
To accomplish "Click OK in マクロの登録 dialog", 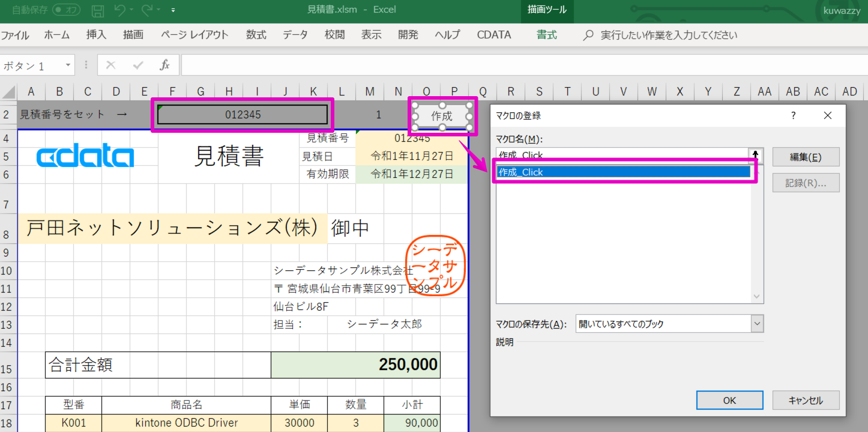I will click(730, 400).
